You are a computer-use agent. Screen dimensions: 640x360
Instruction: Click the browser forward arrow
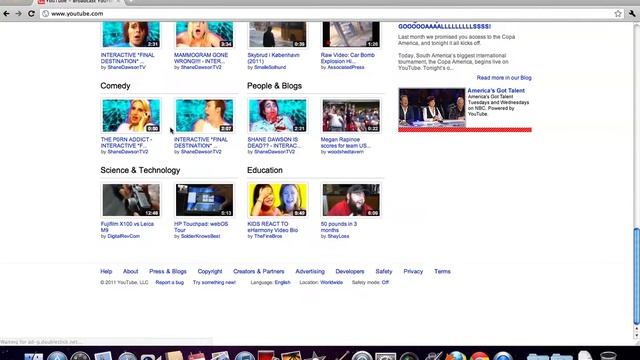point(19,13)
